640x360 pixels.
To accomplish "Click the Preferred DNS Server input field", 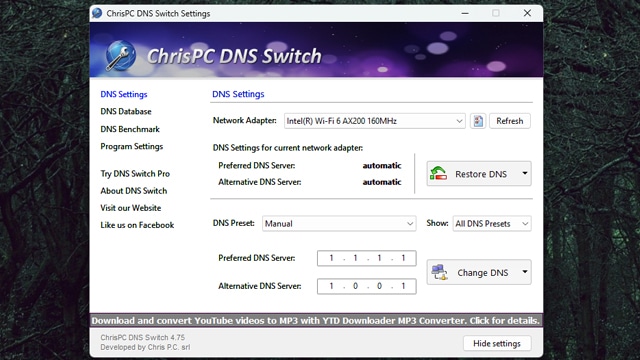I will tap(367, 258).
